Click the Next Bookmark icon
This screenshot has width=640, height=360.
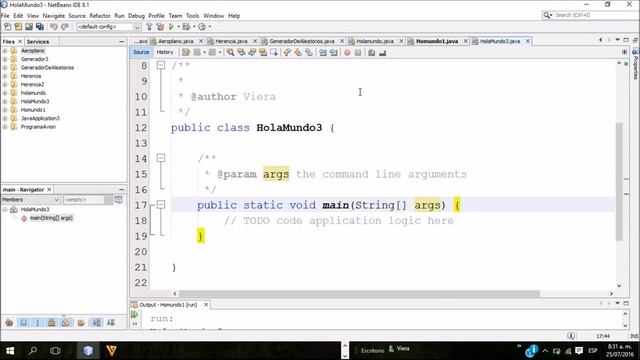click(298, 52)
